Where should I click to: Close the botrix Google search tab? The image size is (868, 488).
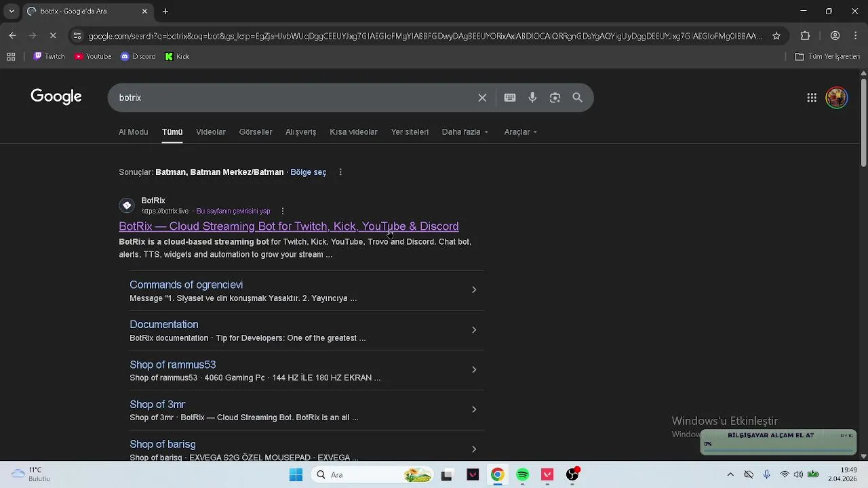click(144, 11)
